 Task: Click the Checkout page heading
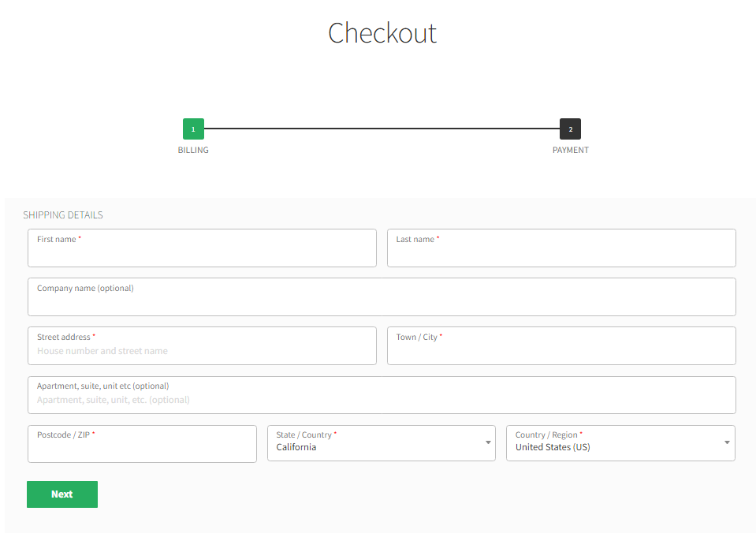coord(382,33)
